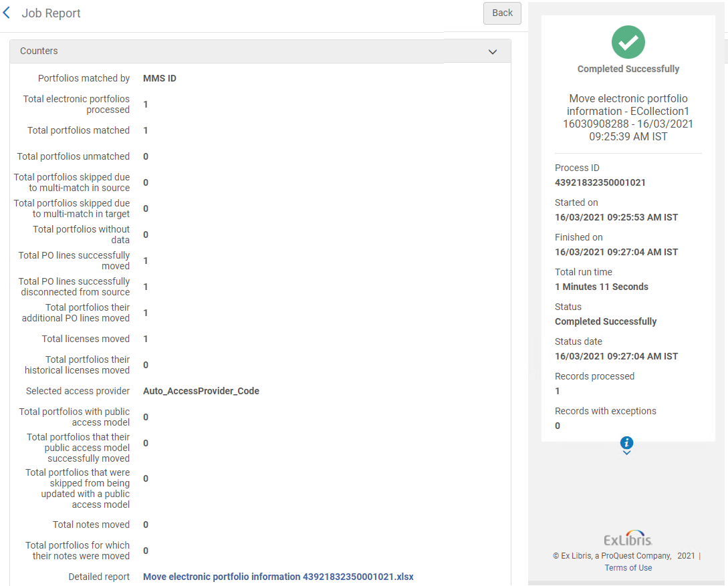Click Total portfolios with public access model label
728x586 pixels.
coord(74,417)
